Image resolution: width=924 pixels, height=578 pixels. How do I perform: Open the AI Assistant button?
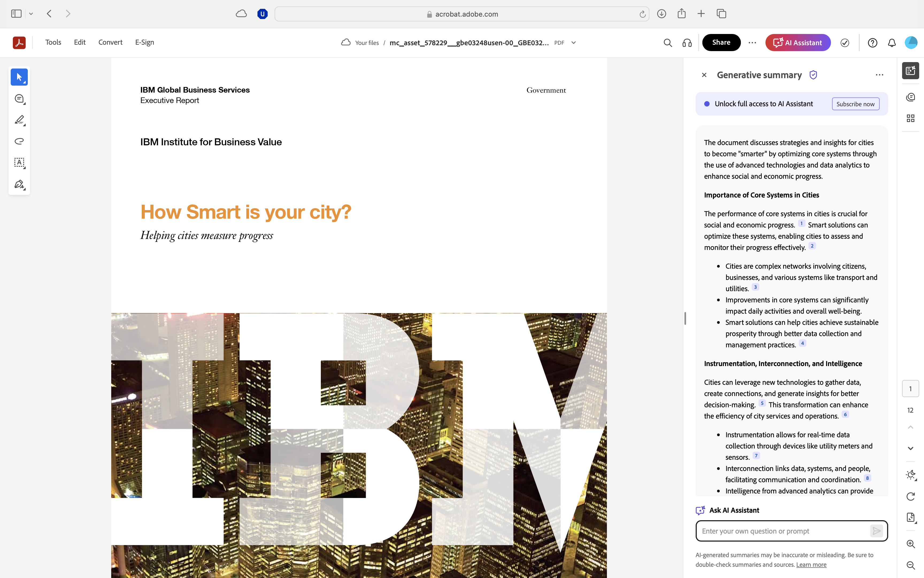pyautogui.click(x=798, y=43)
